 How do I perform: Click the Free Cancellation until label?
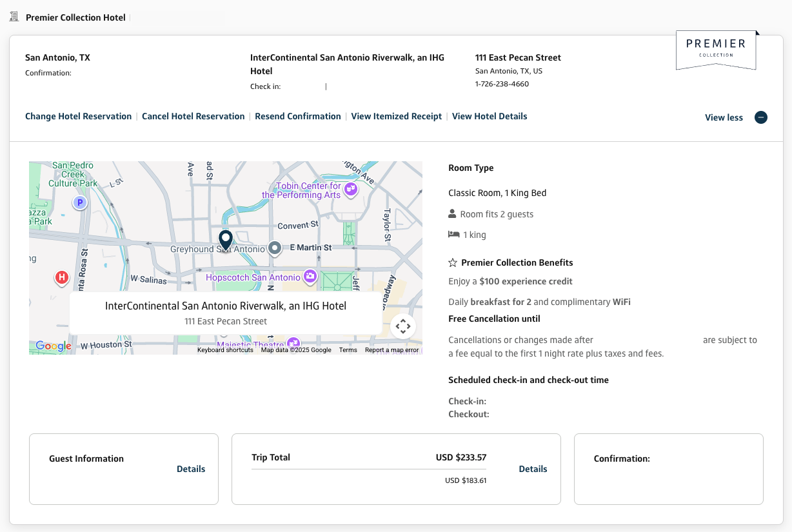494,319
